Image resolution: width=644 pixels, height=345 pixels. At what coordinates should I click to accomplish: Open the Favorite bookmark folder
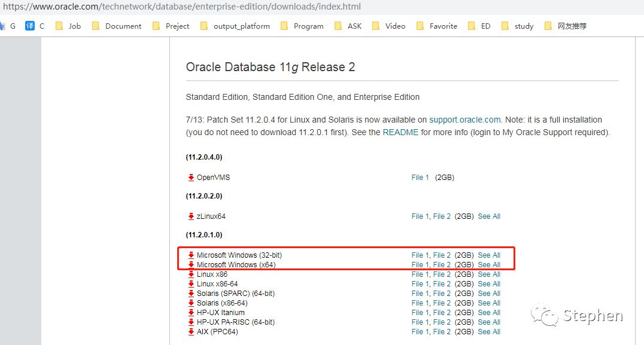coord(436,26)
